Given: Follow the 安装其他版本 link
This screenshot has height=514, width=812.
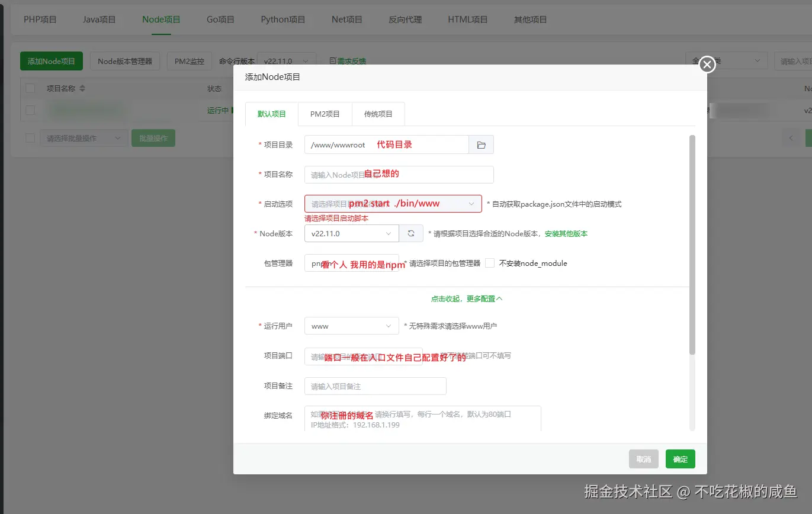Looking at the screenshot, I should tap(566, 234).
